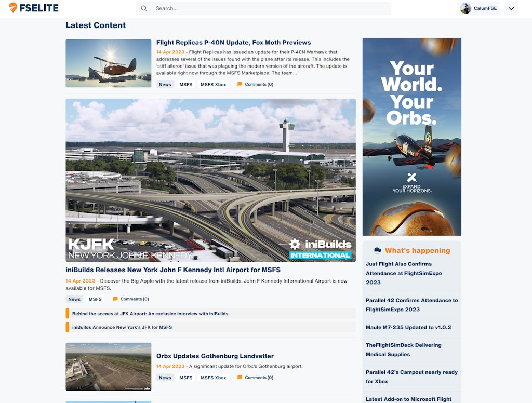Open Behind the scenes at JFK interview link
Image resolution: width=532 pixels, height=403 pixels.
[x=150, y=314]
